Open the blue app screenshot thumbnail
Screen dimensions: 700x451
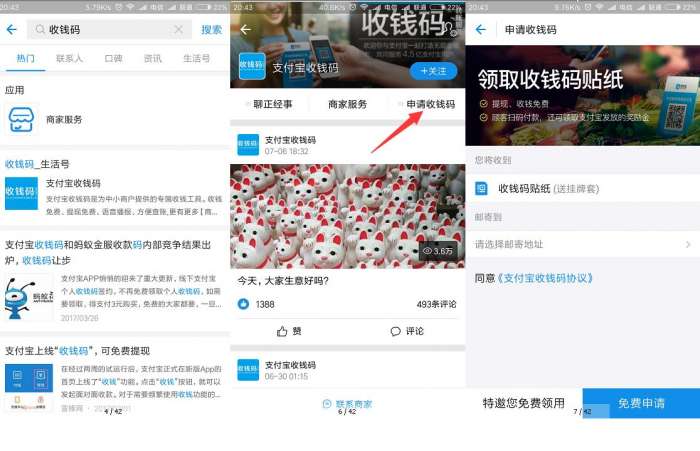tap(29, 386)
